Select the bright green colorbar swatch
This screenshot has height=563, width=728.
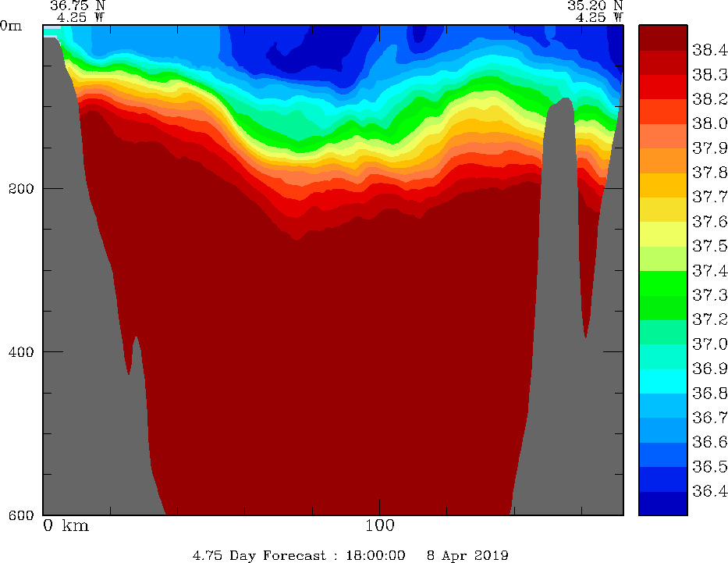point(662,283)
